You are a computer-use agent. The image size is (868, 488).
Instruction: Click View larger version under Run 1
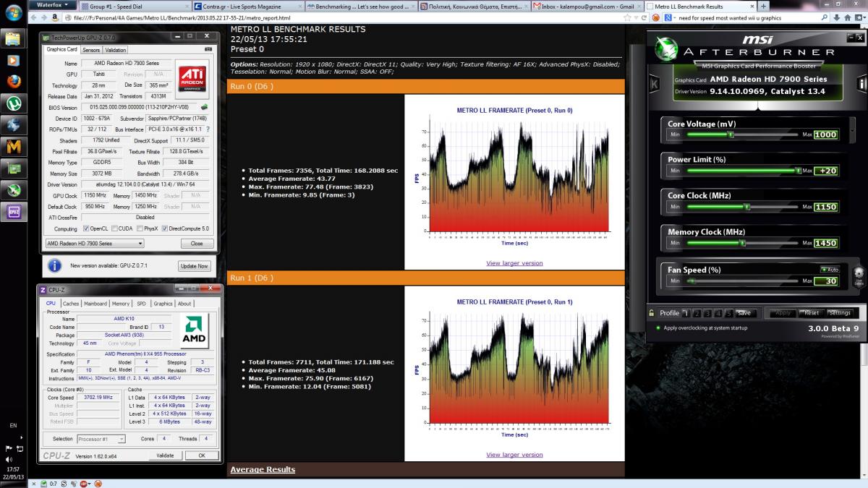(x=514, y=455)
